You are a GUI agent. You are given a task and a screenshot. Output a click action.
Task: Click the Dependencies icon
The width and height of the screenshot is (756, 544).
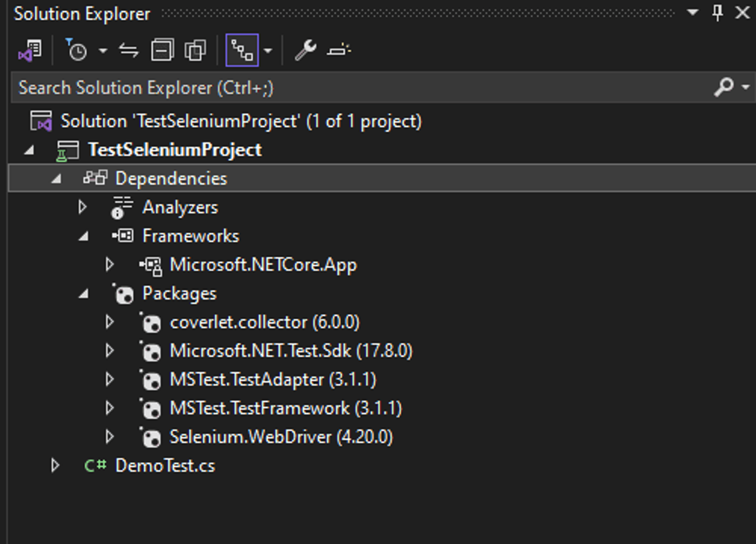[95, 178]
